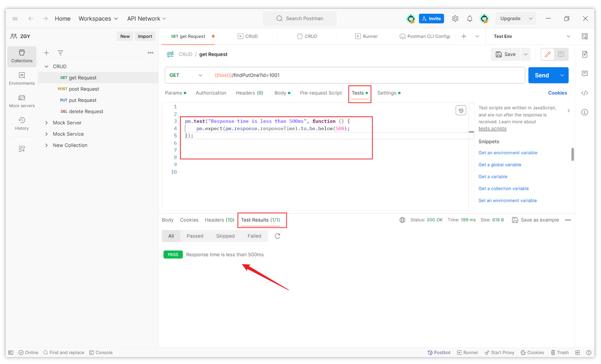Click Save as example
This screenshot has height=364, width=601.
pyautogui.click(x=535, y=220)
